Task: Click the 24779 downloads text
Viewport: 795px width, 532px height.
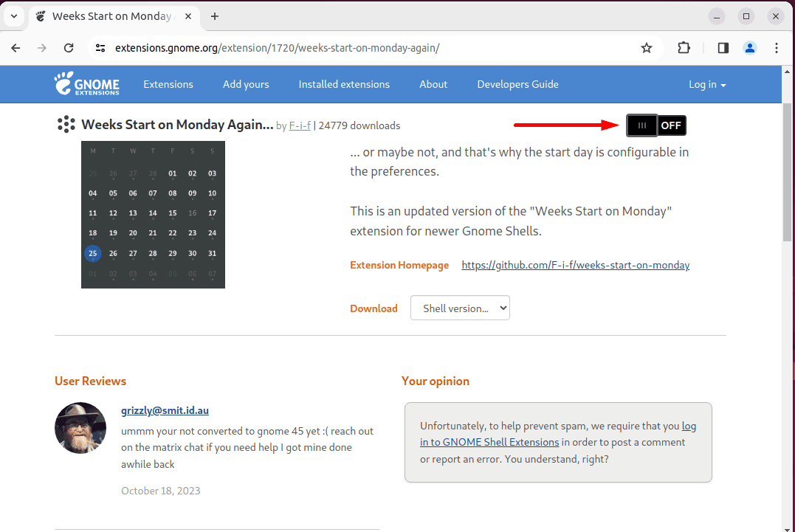Action: tap(359, 125)
